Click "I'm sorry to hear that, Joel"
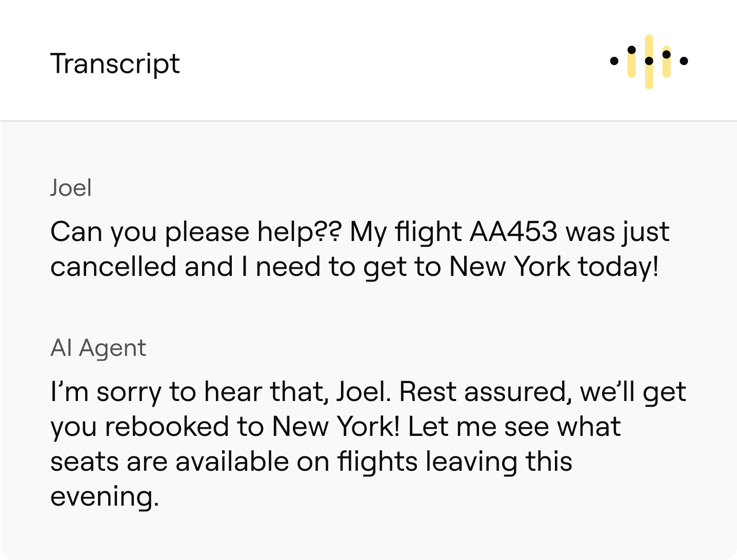The width and height of the screenshot is (737, 560). (x=221, y=392)
